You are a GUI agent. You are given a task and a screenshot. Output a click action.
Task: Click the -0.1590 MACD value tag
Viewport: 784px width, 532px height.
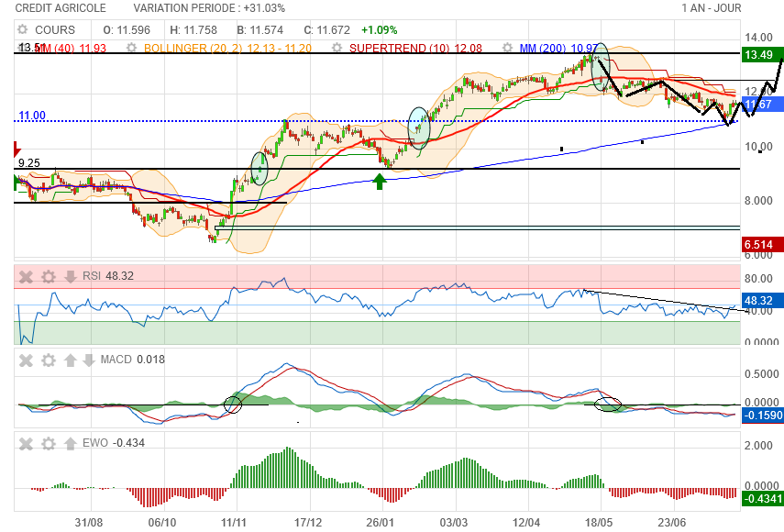tap(763, 416)
